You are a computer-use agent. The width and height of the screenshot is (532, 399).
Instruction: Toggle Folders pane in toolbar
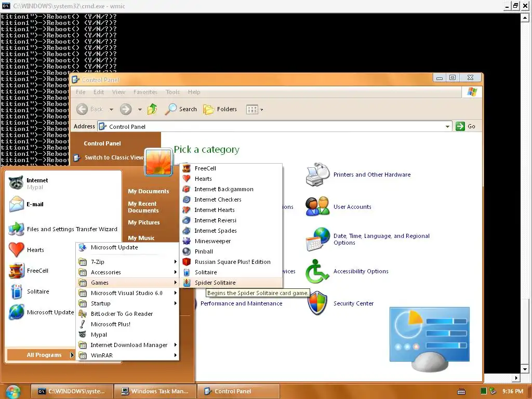pos(220,109)
